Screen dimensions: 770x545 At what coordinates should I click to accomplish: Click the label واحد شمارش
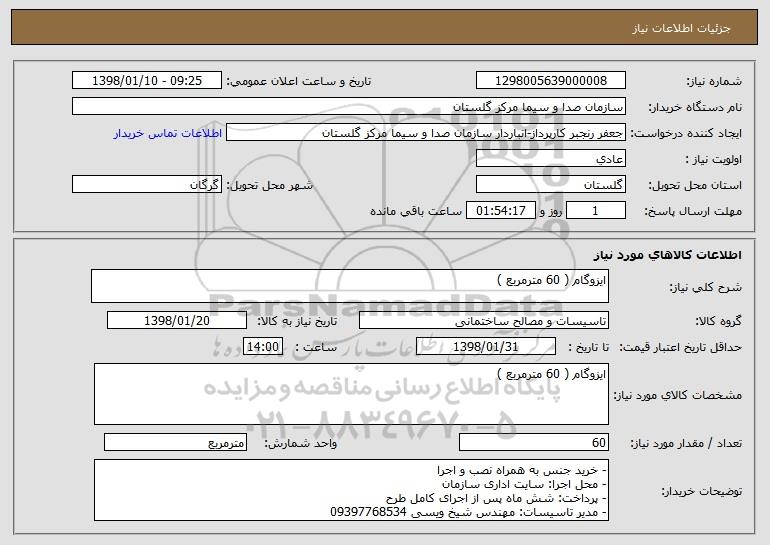[301, 443]
